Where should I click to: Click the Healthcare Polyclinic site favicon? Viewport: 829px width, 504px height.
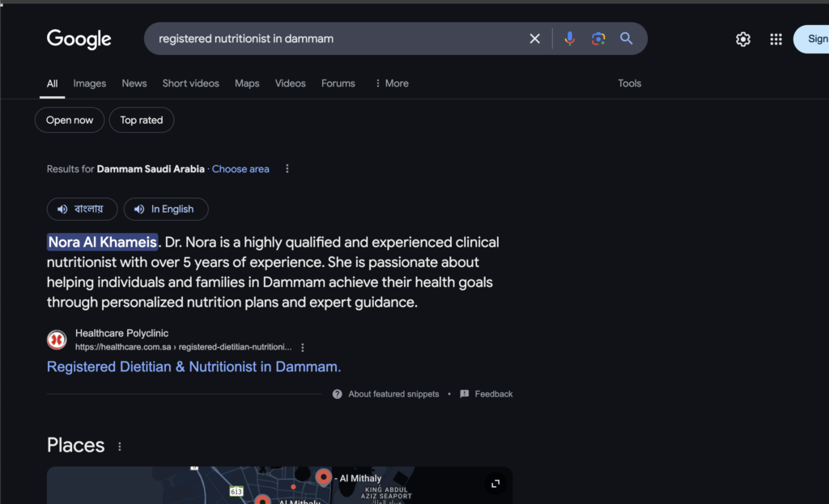(57, 340)
